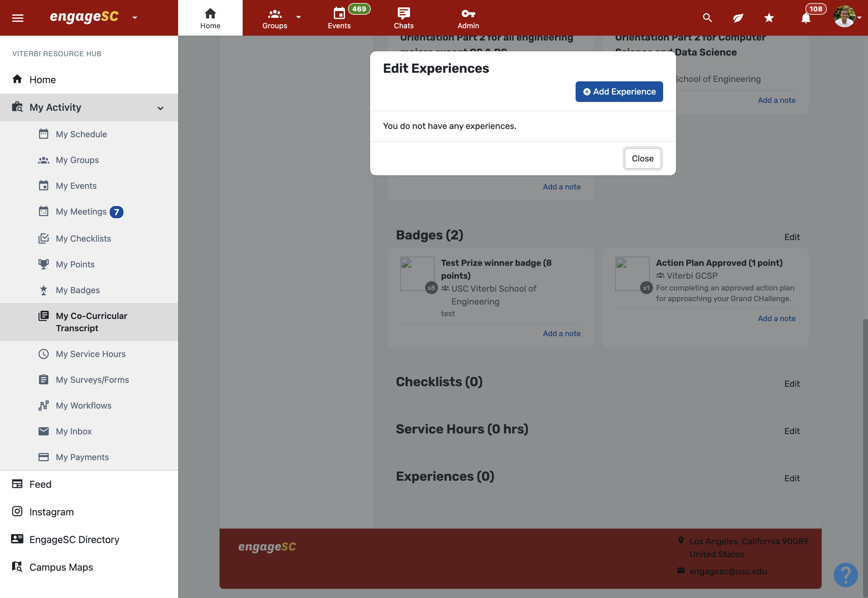The width and height of the screenshot is (868, 598).
Task: Open Campus Maps in sidebar
Action: click(x=89, y=567)
